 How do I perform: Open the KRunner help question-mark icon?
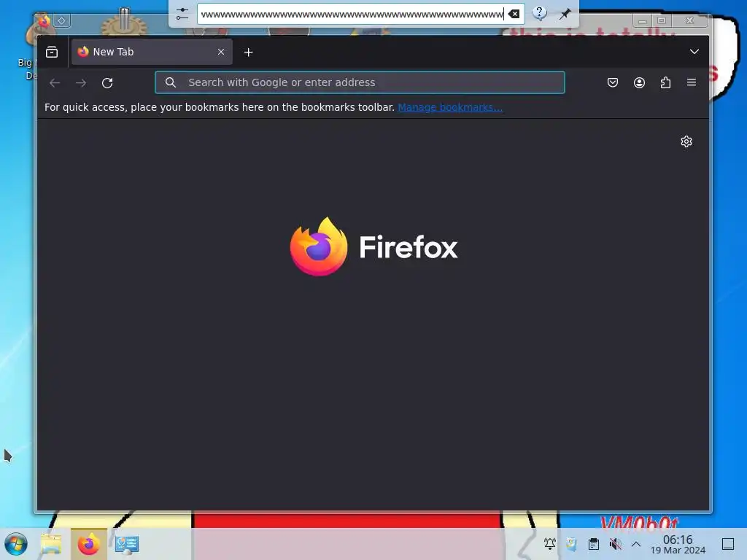tap(539, 13)
